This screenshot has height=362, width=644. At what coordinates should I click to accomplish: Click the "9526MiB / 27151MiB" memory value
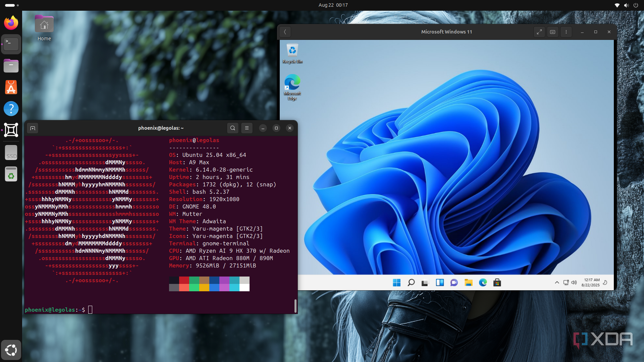(x=226, y=265)
